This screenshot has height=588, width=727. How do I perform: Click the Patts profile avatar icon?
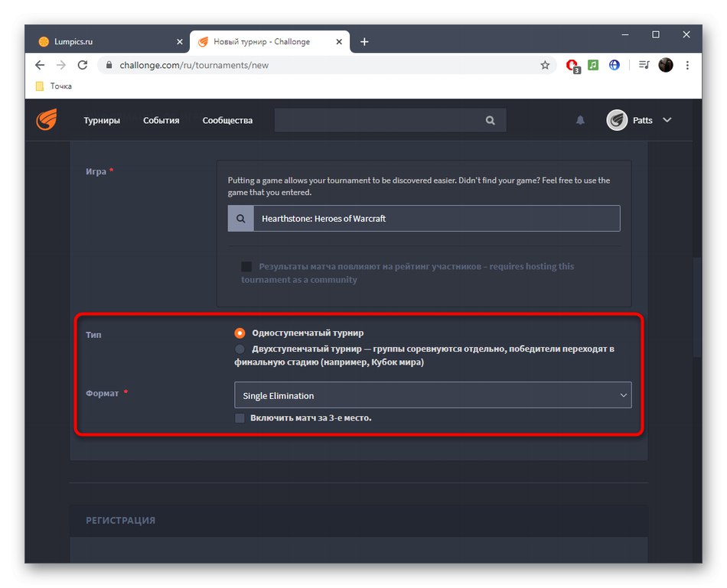coord(617,119)
